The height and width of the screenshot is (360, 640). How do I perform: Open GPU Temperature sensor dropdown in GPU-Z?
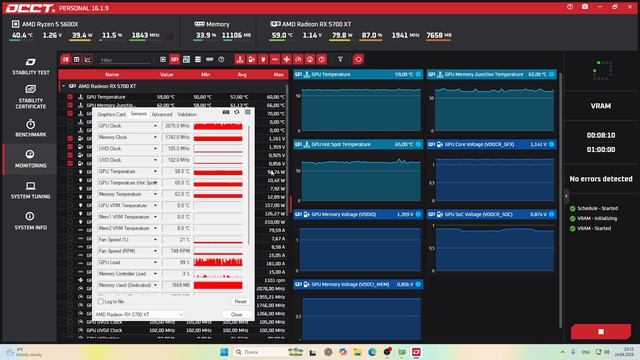[x=155, y=171]
